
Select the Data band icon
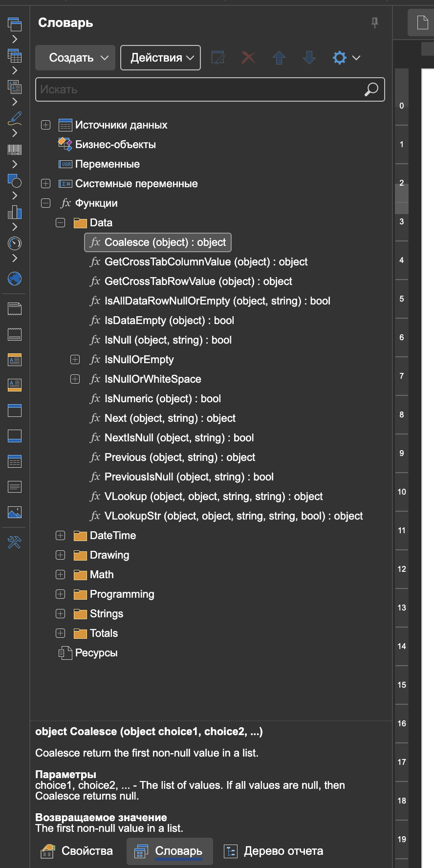(15, 461)
